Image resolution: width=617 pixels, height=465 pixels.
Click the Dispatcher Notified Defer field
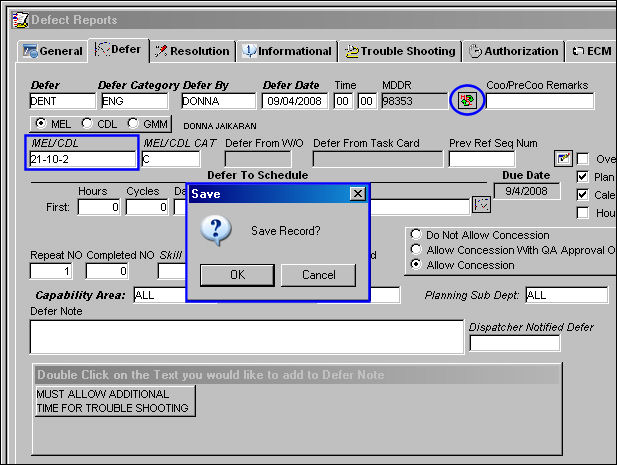click(x=515, y=343)
